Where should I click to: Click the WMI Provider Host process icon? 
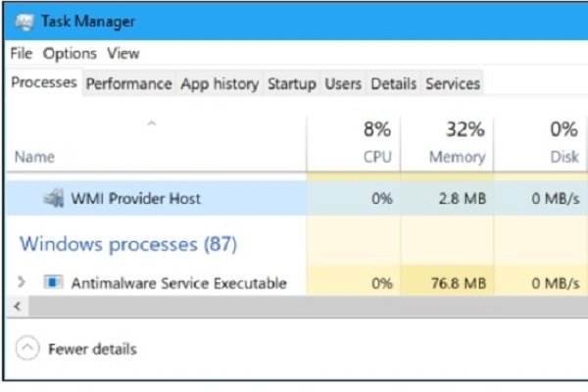(53, 198)
